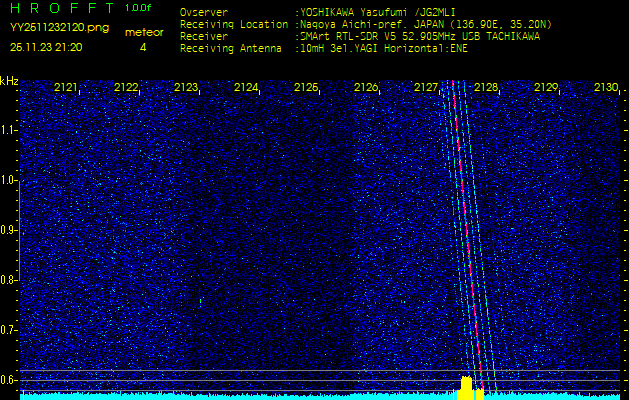
Task: Click the meteor count number 4
Action: [143, 47]
